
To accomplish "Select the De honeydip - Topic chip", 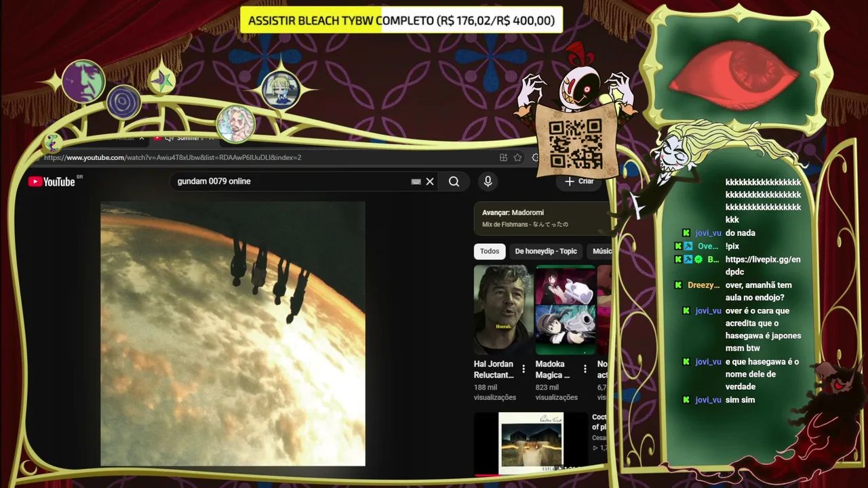I will click(x=546, y=251).
